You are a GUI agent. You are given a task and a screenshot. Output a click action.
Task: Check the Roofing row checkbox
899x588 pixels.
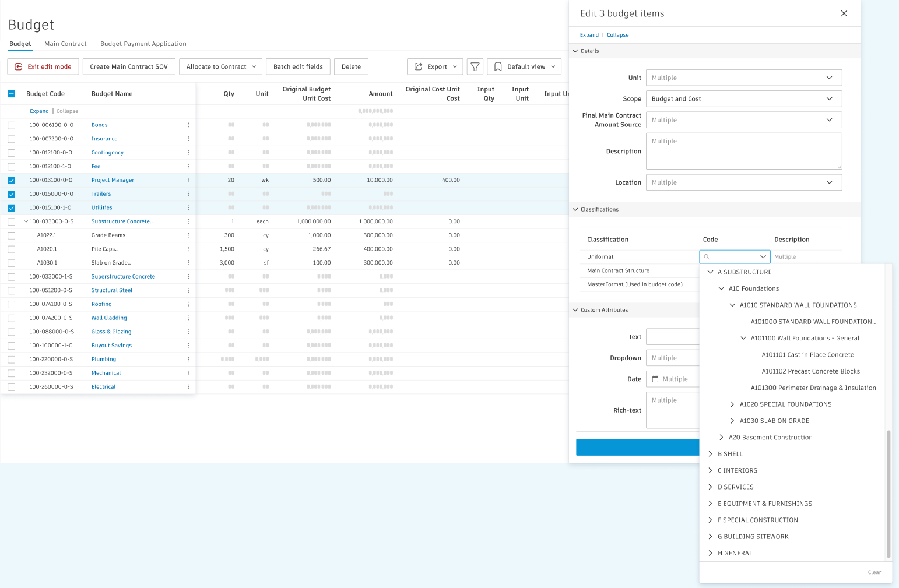11,304
